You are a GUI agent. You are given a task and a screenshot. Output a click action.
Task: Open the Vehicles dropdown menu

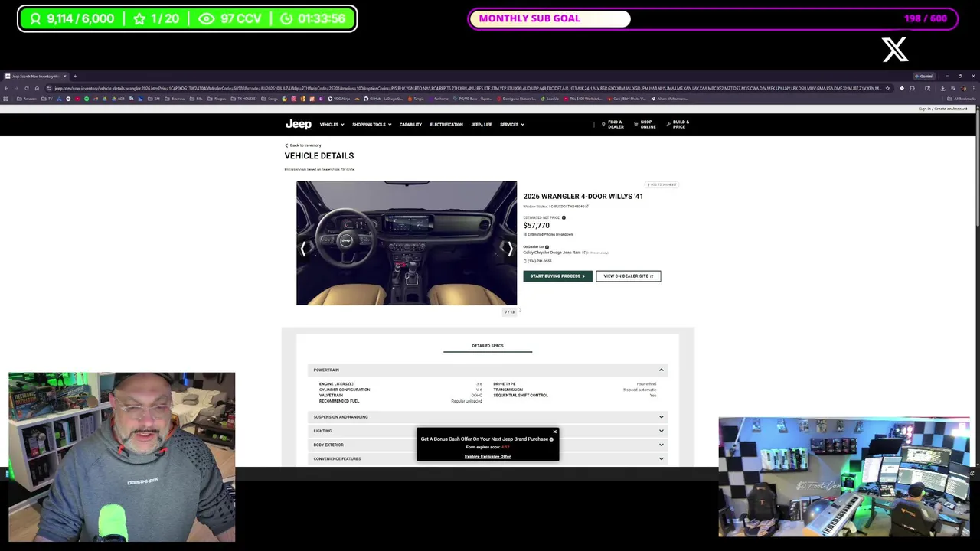(332, 124)
